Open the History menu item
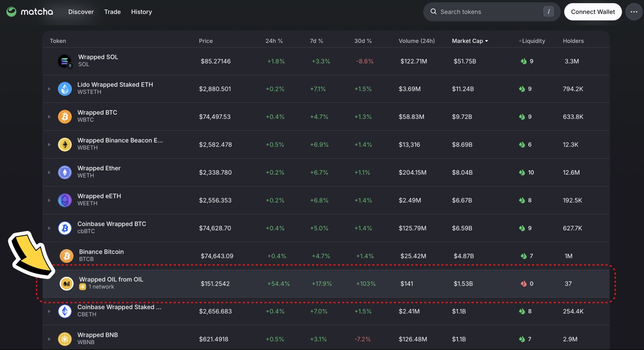644x350 pixels. 141,12
